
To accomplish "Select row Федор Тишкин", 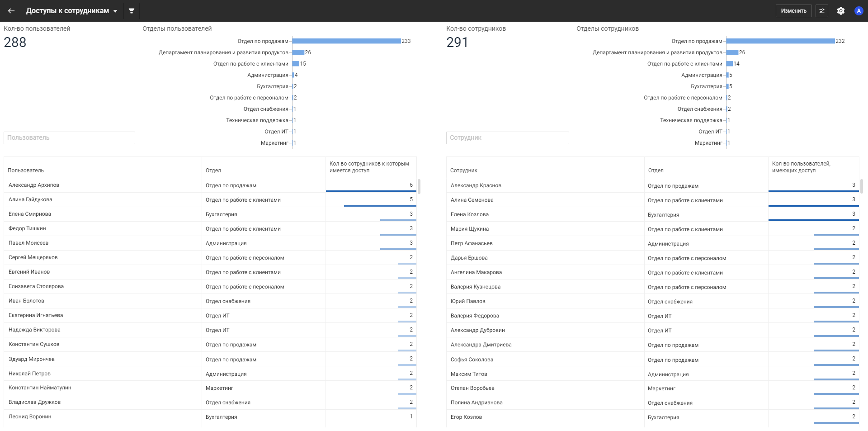I will click(x=210, y=229).
